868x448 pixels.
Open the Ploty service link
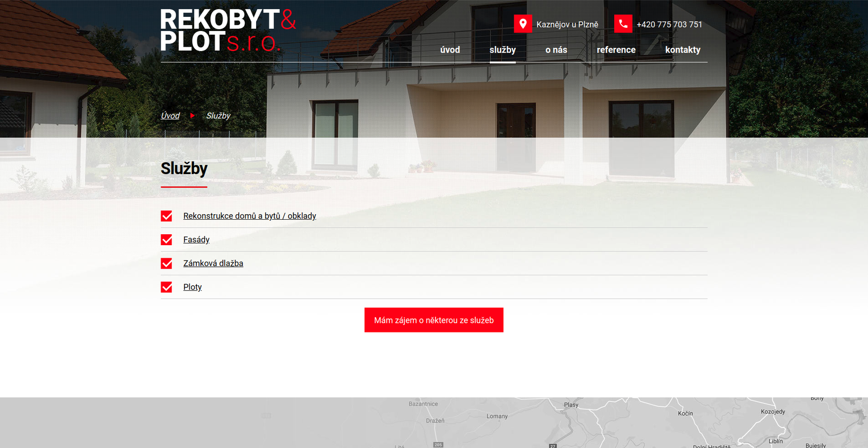click(193, 287)
